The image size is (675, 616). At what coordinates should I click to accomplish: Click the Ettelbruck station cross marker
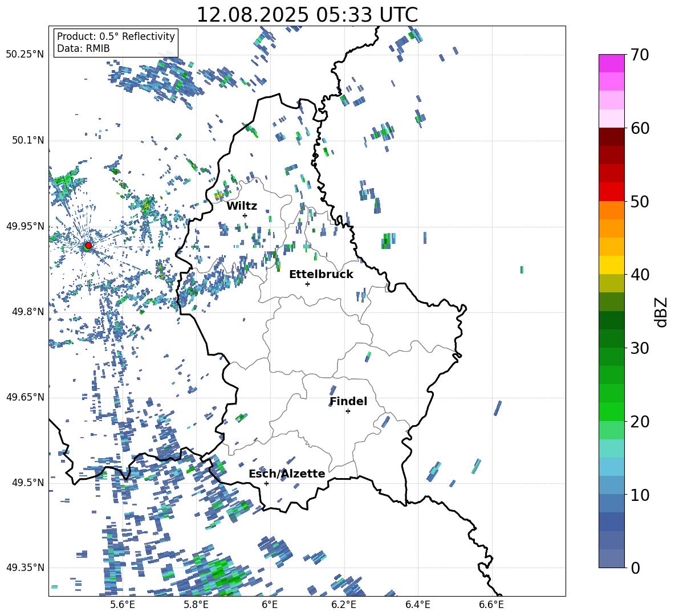(307, 284)
